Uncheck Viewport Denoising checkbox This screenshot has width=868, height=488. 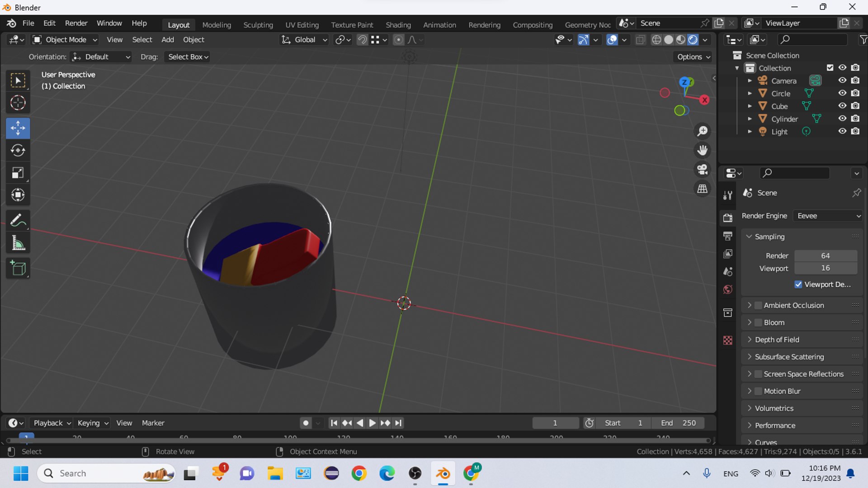point(798,284)
